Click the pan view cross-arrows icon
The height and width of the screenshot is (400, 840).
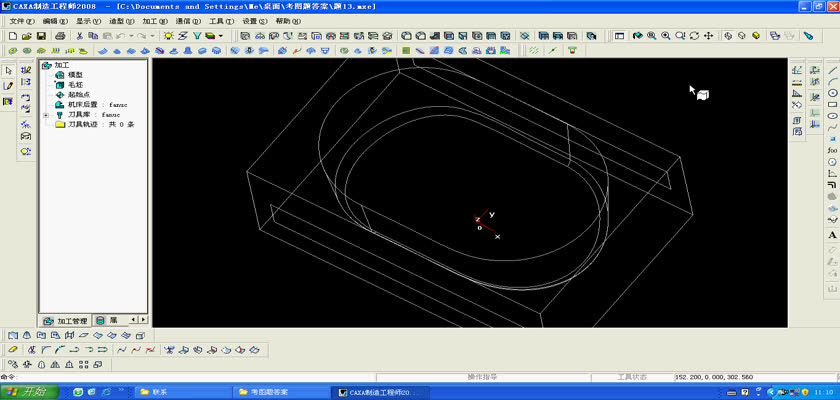[708, 36]
